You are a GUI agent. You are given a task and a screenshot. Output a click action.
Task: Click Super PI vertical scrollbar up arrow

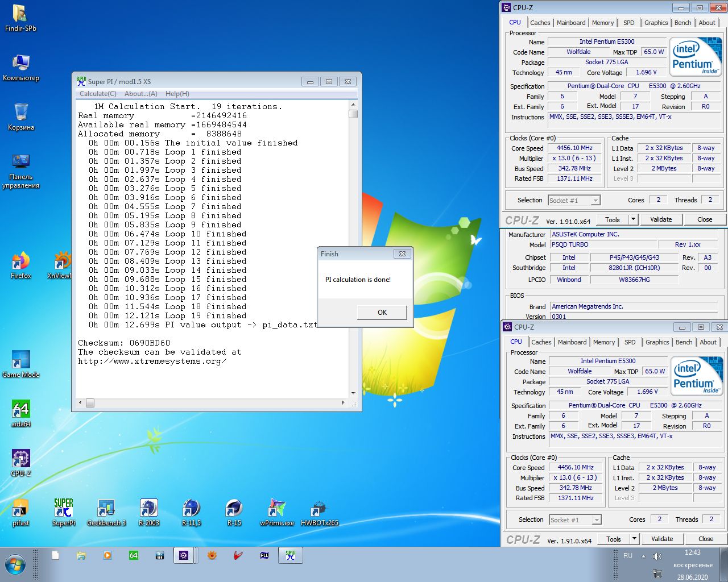point(353,105)
